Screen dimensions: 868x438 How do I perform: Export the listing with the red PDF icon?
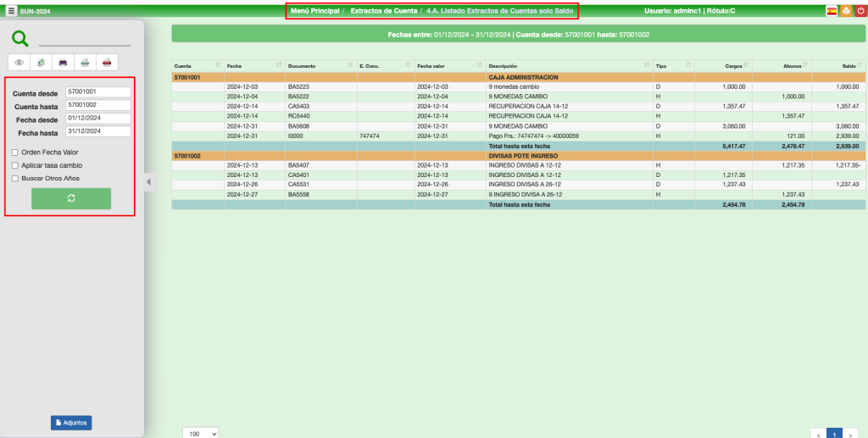click(x=107, y=62)
